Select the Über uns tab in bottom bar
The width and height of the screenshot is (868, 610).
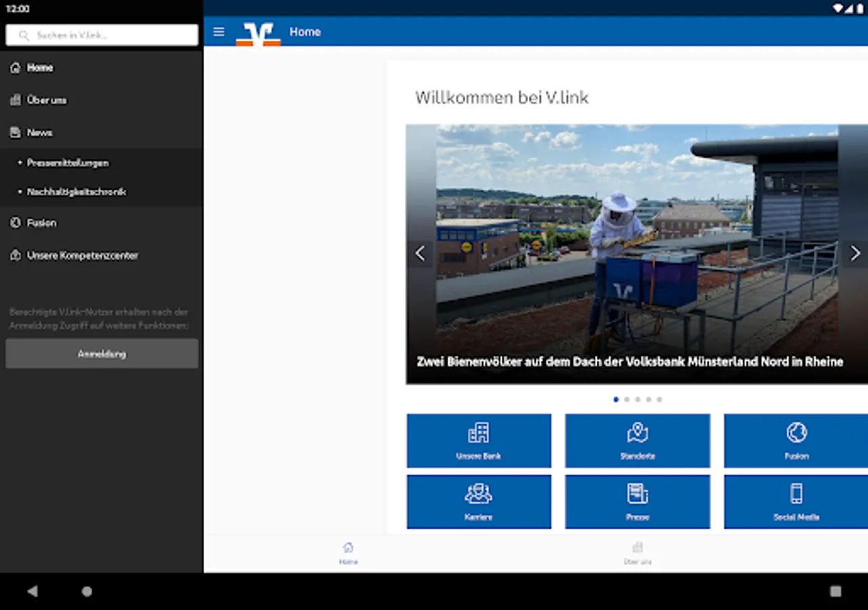pyautogui.click(x=637, y=553)
